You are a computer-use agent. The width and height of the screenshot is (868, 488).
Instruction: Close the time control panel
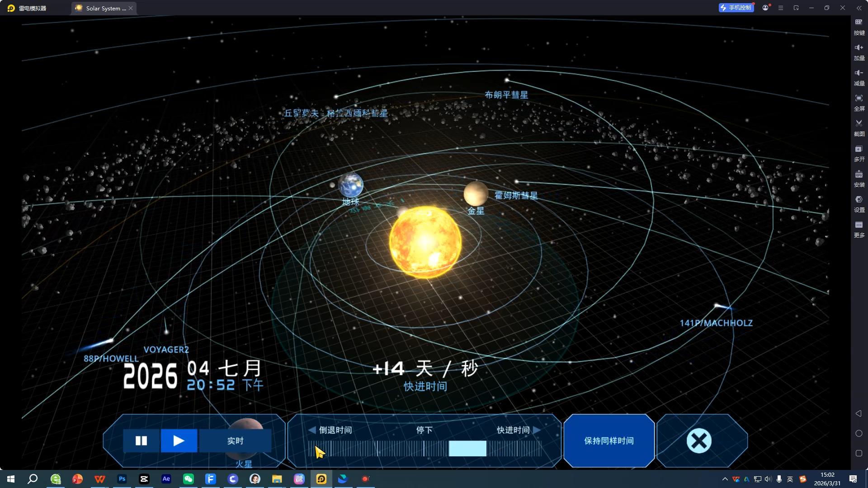click(699, 441)
